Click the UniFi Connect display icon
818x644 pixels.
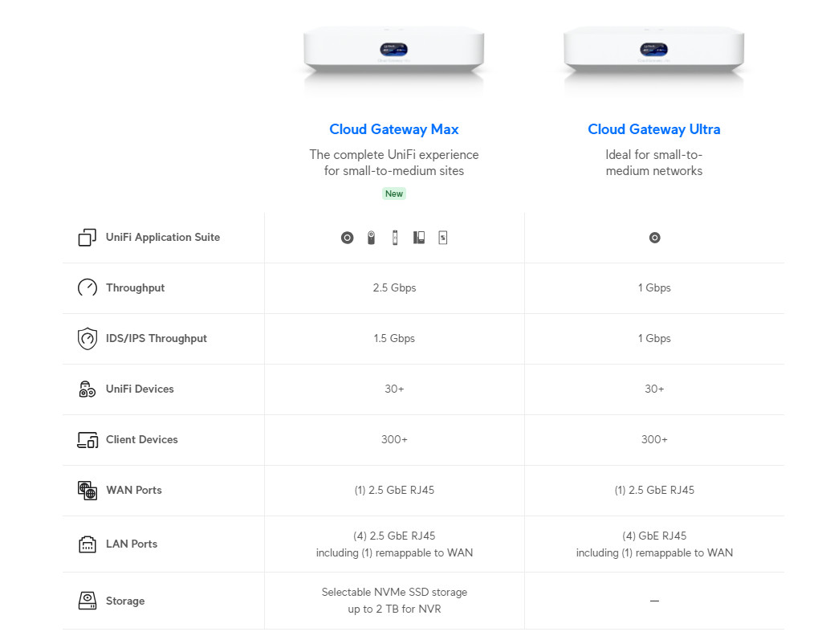pyautogui.click(x=443, y=238)
